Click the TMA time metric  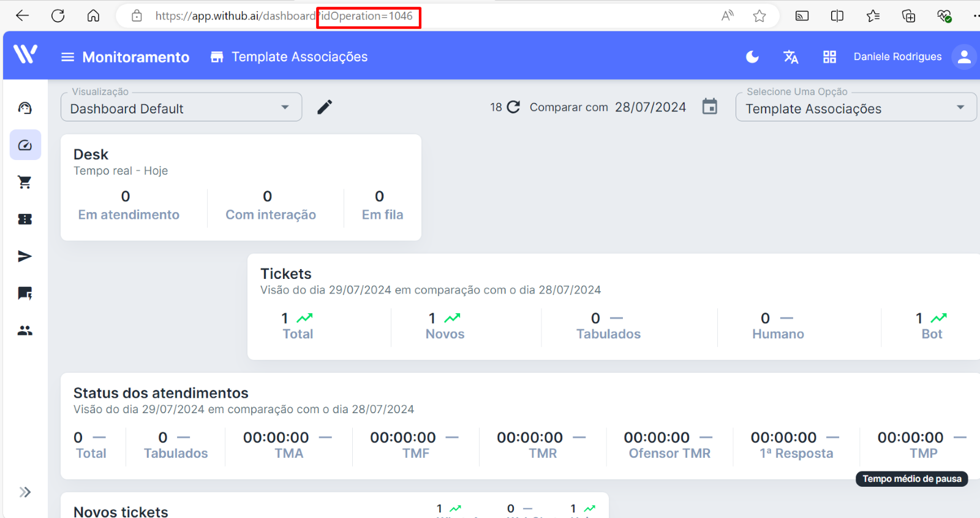[288, 446]
